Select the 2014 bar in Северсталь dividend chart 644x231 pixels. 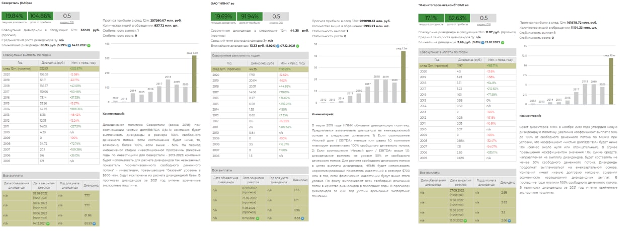pyautogui.click(x=133, y=98)
